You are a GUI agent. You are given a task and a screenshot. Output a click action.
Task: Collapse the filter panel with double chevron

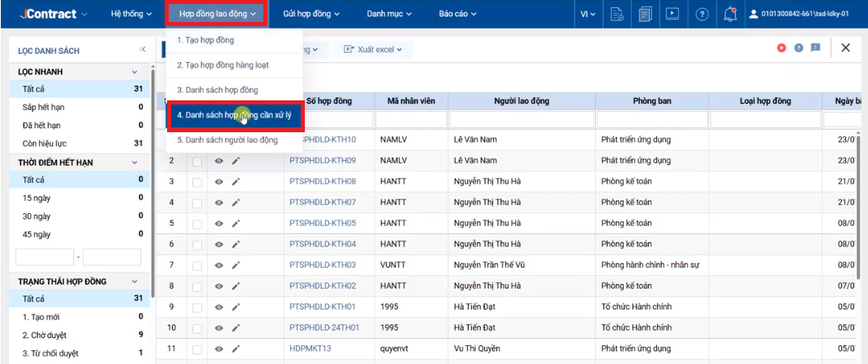[x=143, y=50]
